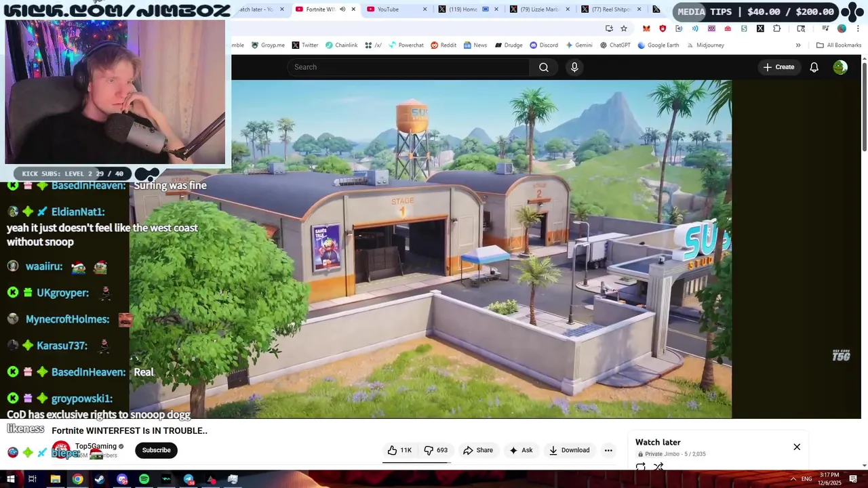The height and width of the screenshot is (488, 868).
Task: Open the red shield extension icon
Action: click(663, 28)
